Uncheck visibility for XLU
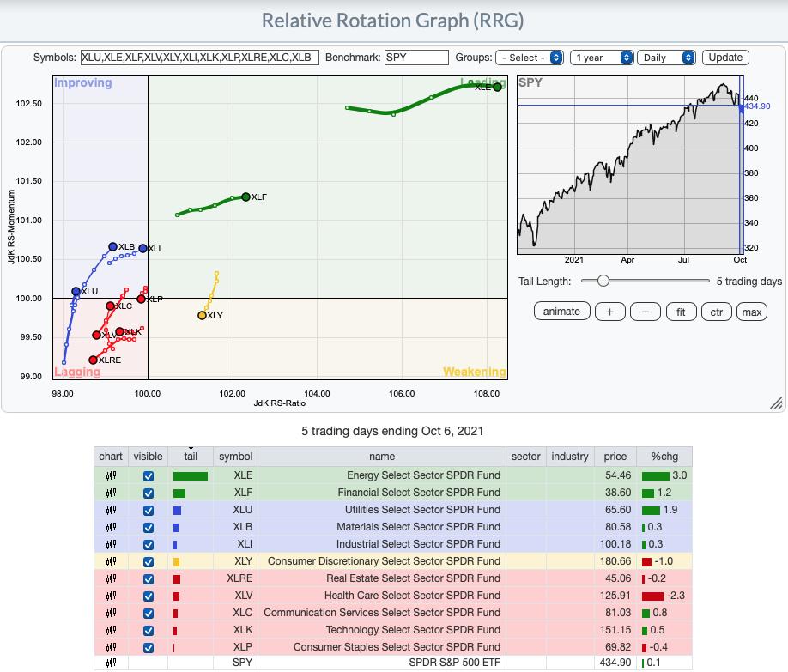This screenshot has width=788, height=672. pyautogui.click(x=149, y=510)
